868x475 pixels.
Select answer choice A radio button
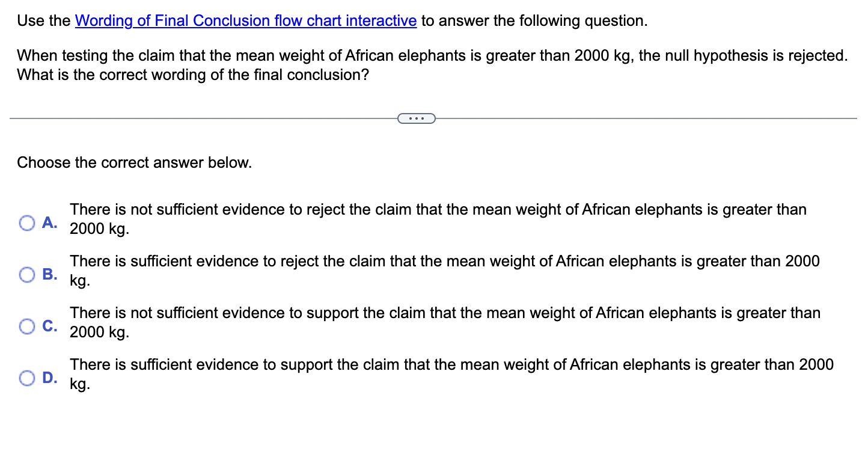[26, 222]
